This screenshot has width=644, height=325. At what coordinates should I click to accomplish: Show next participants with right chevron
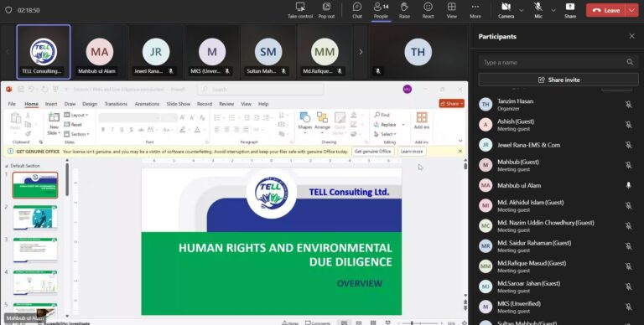click(x=361, y=52)
